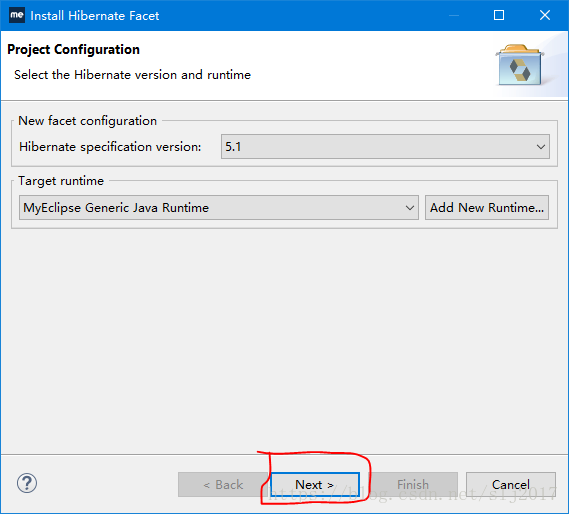This screenshot has width=569, height=514.
Task: Click the 'Project Configuration' heading
Action: point(73,49)
